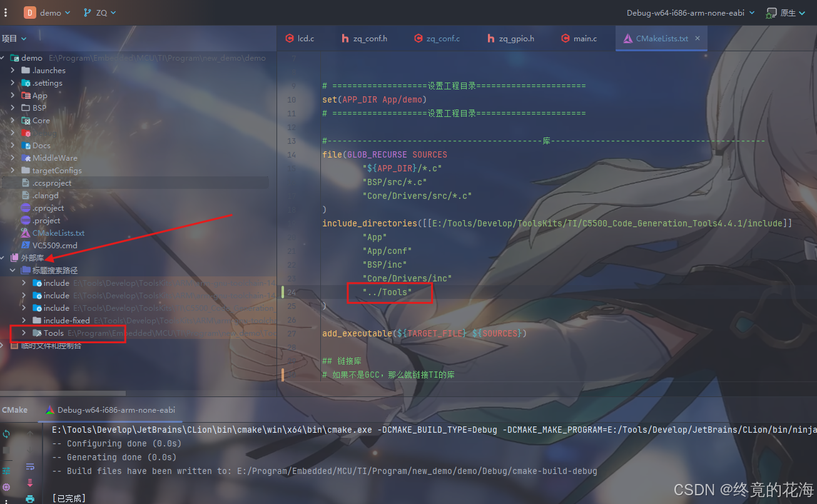817x504 pixels.
Task: Open the 原生 target dropdown
Action: pos(787,13)
